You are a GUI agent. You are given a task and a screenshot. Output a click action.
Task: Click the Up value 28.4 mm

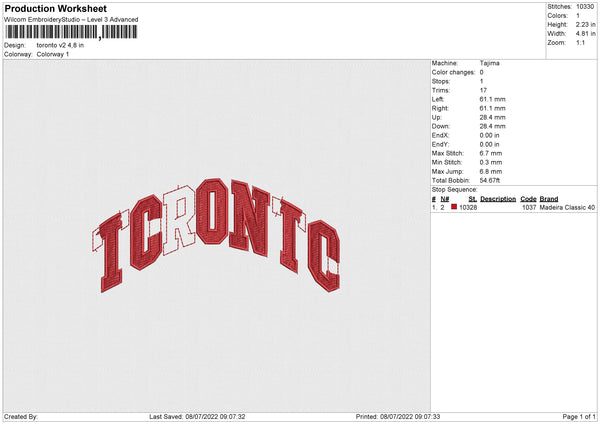point(492,117)
